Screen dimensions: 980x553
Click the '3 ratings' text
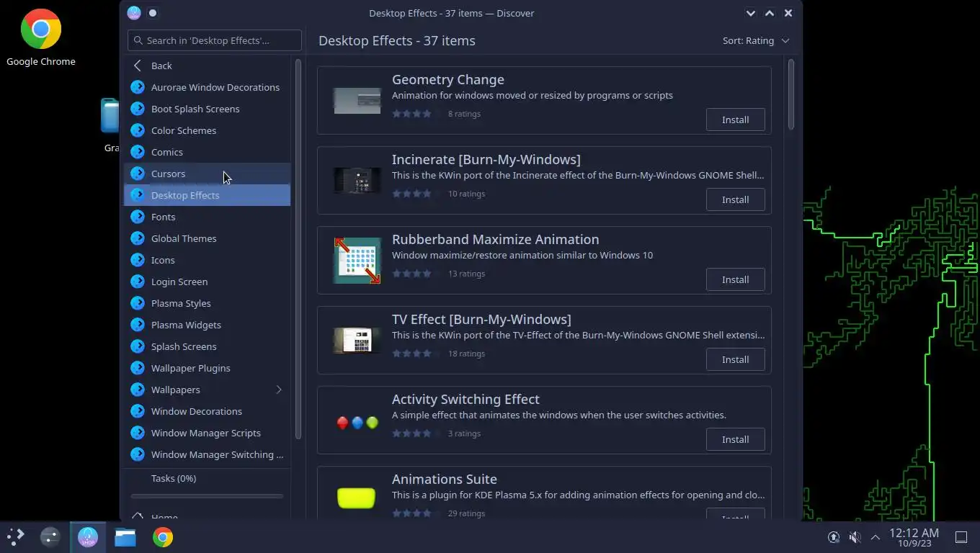tap(464, 433)
